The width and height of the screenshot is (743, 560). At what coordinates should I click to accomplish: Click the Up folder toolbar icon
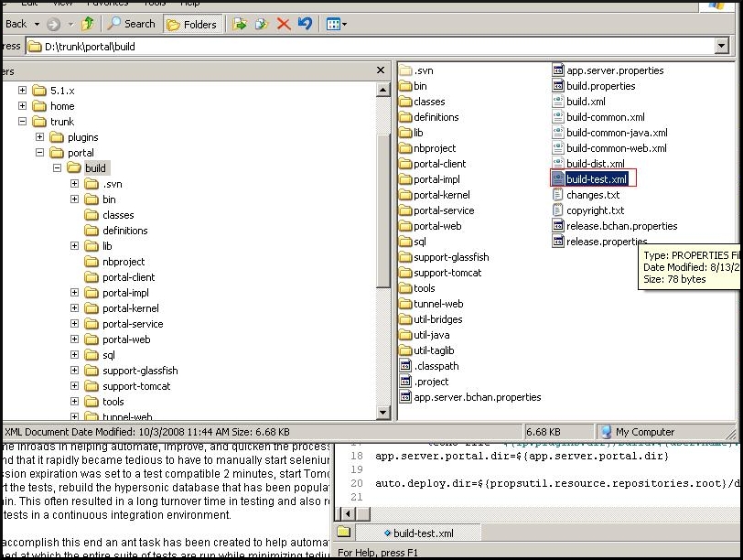tap(88, 24)
